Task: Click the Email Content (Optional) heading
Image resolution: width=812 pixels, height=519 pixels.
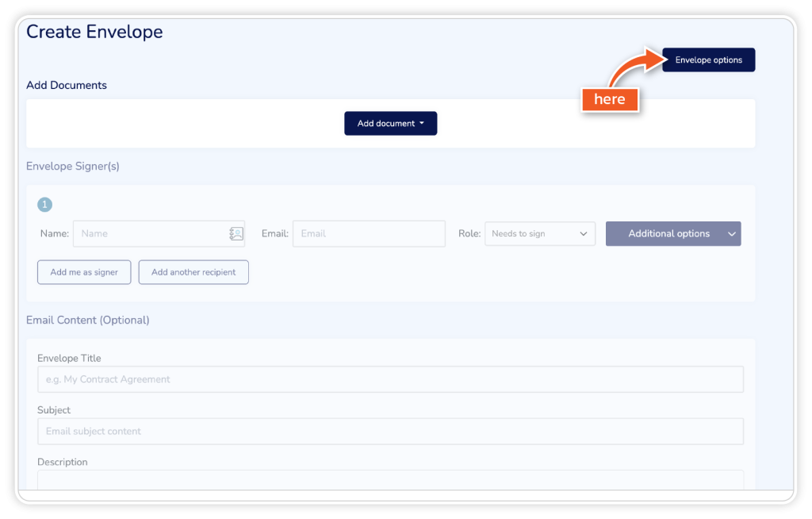Action: click(x=87, y=320)
